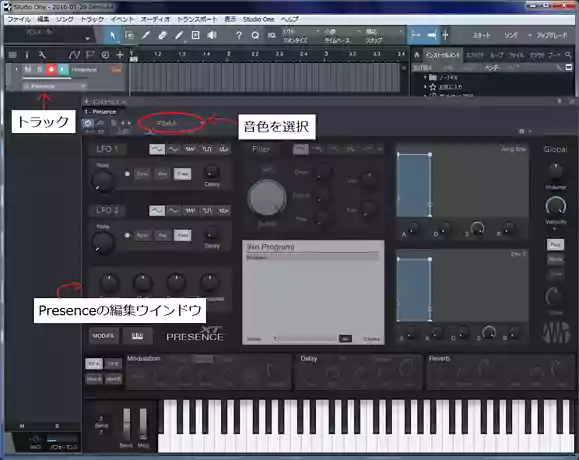Toggle monitor button on Presence track

63,69
